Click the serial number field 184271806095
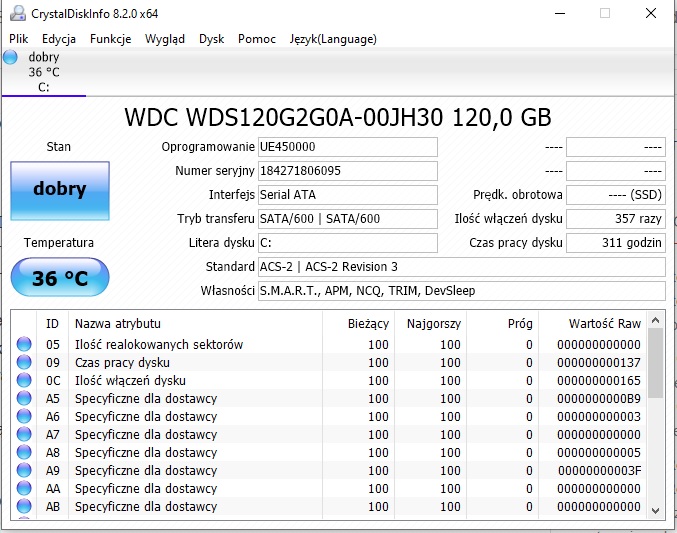677x533 pixels. pyautogui.click(x=348, y=171)
